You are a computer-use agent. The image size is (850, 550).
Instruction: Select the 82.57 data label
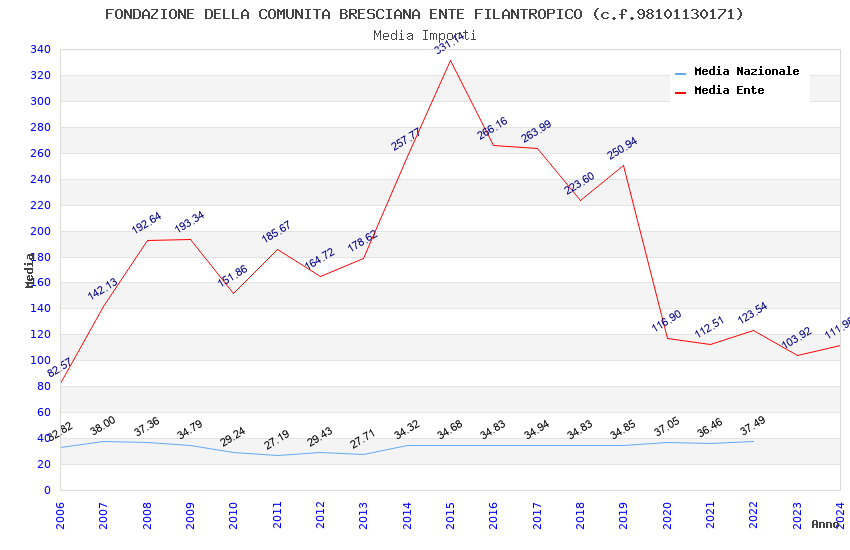[59, 367]
